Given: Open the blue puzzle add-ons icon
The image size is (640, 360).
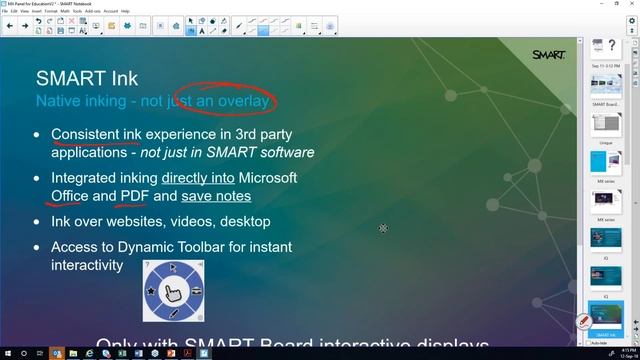Looking at the screenshot, I should point(127,26).
